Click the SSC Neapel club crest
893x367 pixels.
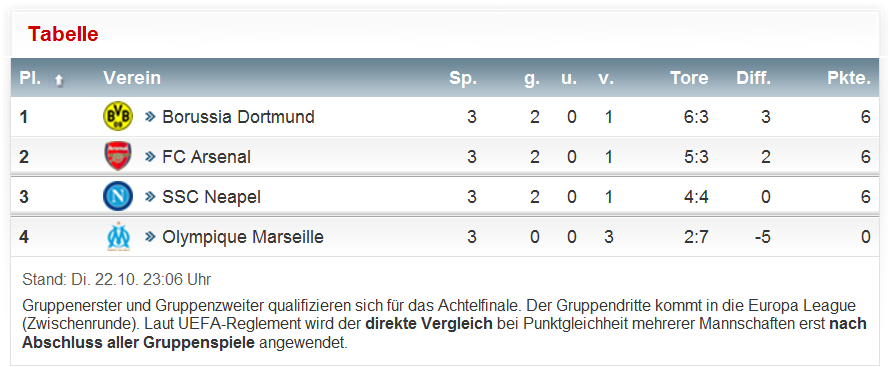pos(118,197)
